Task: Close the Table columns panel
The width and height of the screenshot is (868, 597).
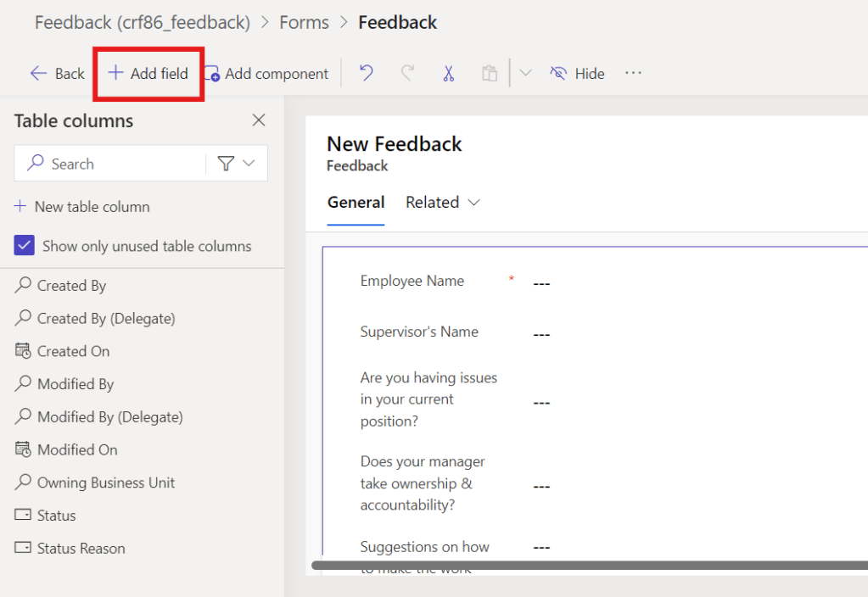Action: pos(259,120)
